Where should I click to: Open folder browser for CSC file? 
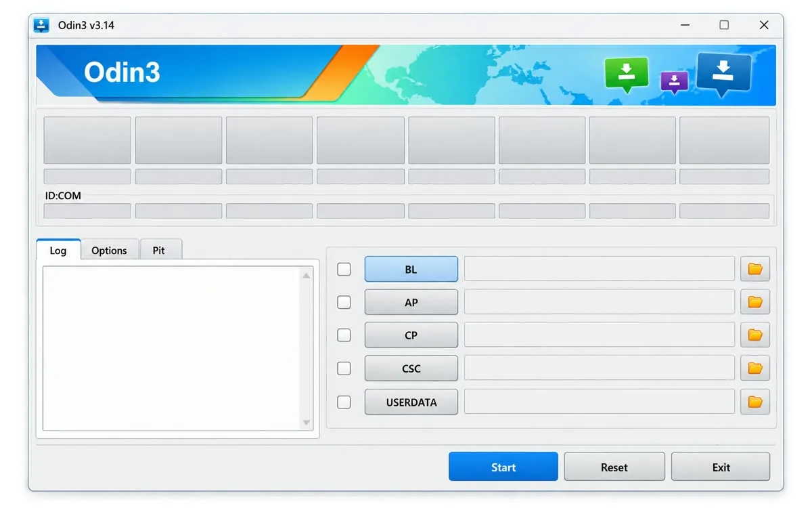point(755,368)
